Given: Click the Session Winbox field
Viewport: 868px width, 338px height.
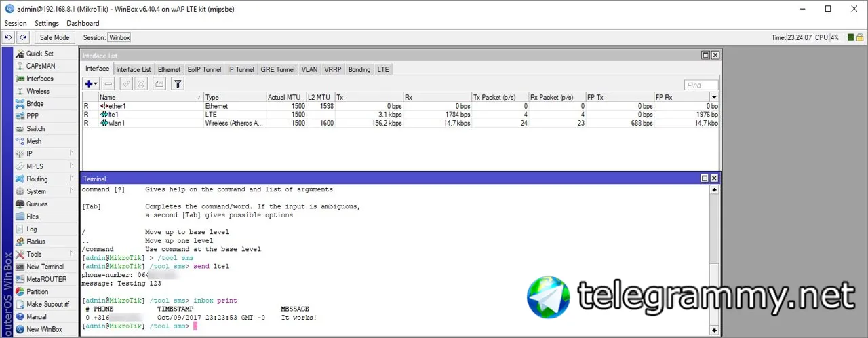Looking at the screenshot, I should click(119, 38).
